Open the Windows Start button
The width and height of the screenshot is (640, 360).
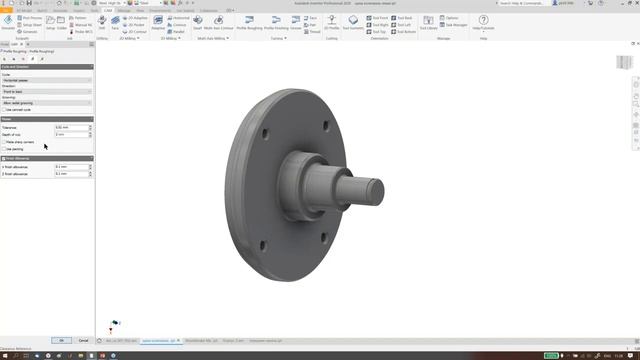click(5, 356)
